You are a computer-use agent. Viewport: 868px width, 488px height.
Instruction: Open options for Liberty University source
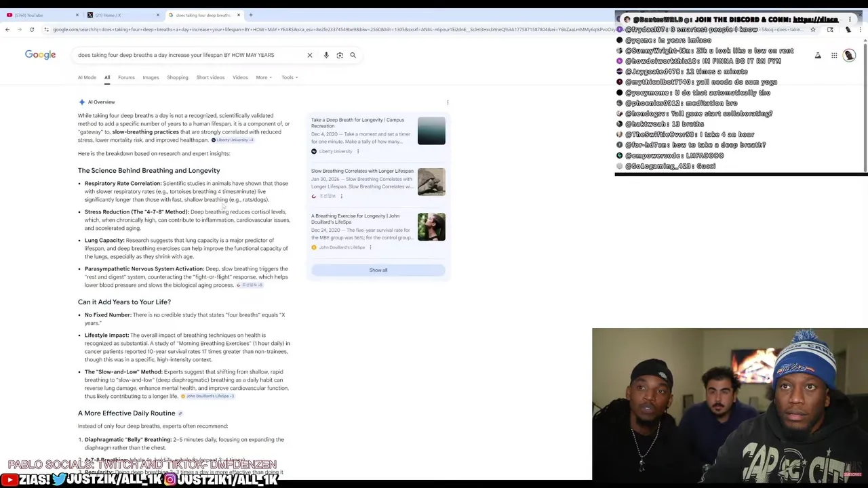358,151
